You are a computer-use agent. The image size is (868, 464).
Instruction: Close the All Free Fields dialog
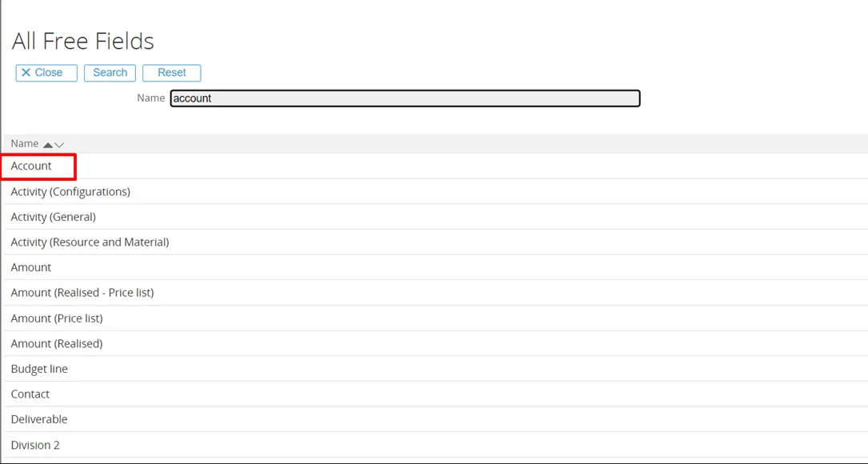(x=46, y=73)
